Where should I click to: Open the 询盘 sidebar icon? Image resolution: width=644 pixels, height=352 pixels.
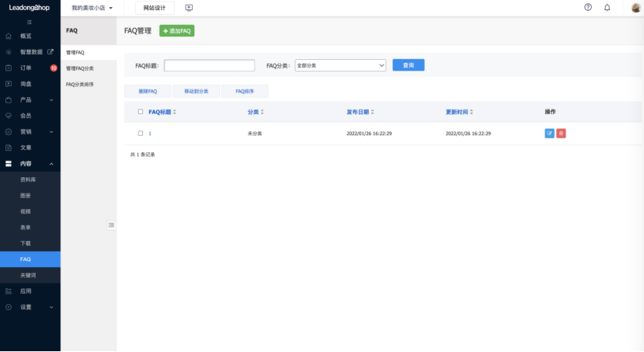coord(9,84)
